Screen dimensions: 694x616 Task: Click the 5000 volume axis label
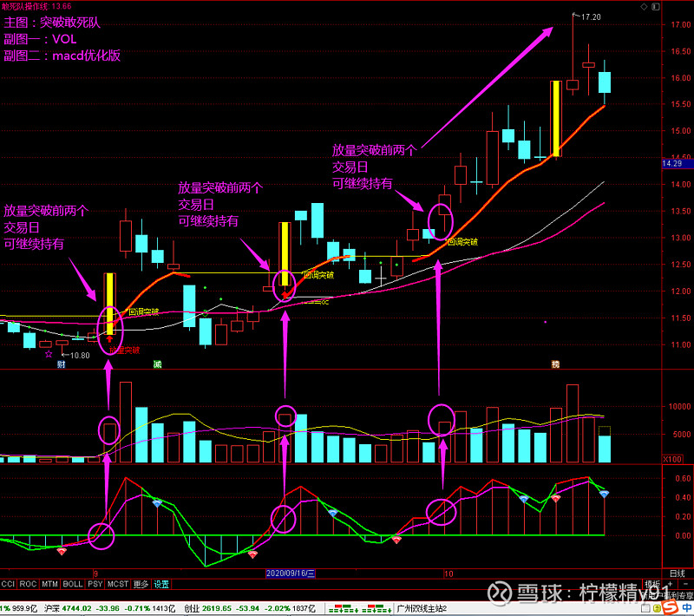pos(682,434)
